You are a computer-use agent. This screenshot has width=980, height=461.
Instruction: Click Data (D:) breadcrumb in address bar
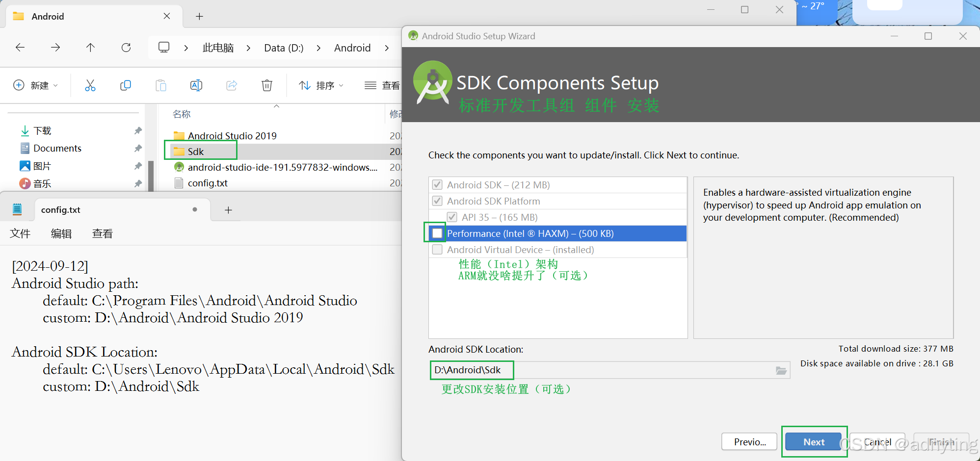tap(284, 48)
